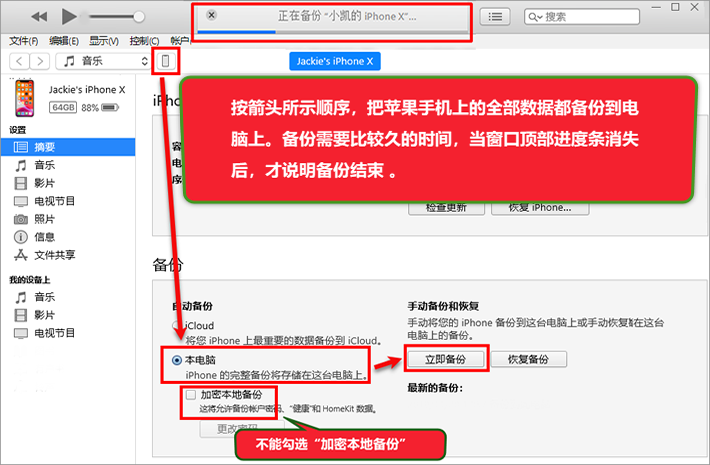Select the 本电脑 radio button
The width and height of the screenshot is (710, 465).
point(177,360)
